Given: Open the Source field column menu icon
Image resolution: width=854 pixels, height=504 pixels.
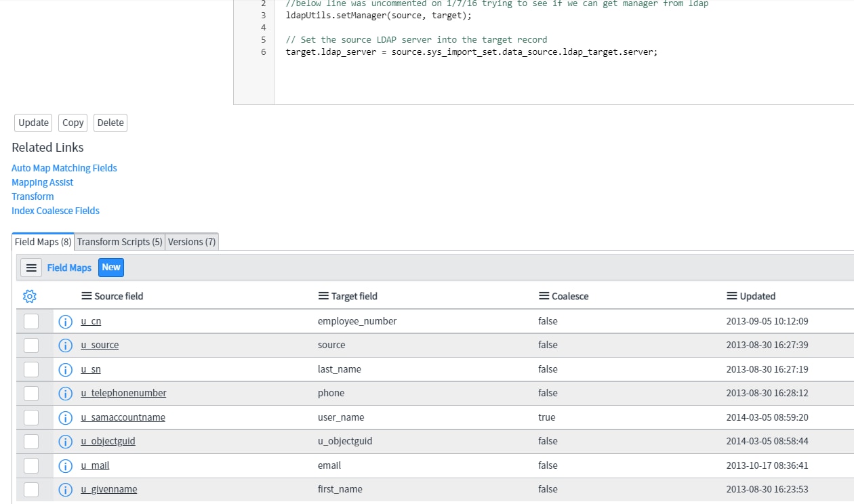Looking at the screenshot, I should 86,296.
